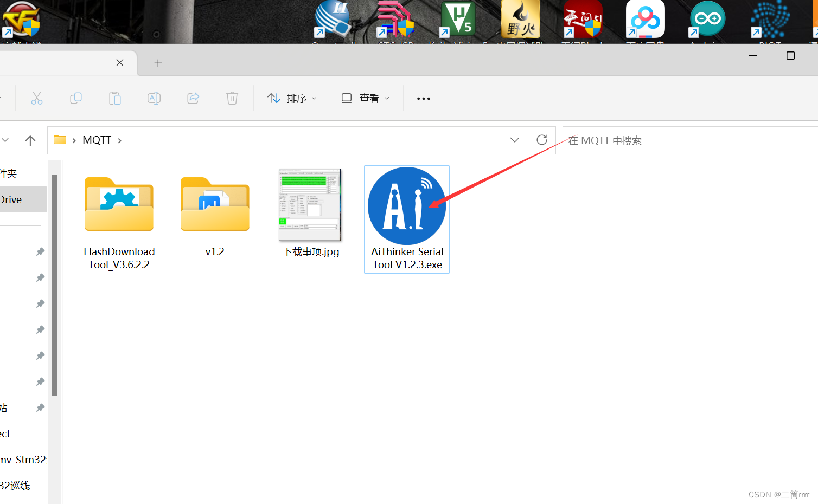The image size is (818, 504).
Task: Select the sidebar item ending in mv_Stm32
Action: (23, 460)
